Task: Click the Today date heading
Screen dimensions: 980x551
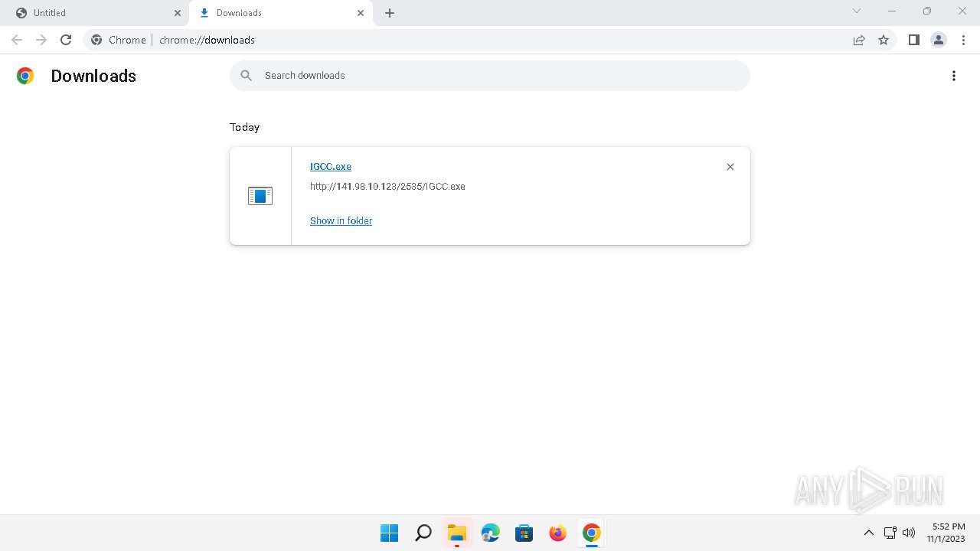Action: [244, 127]
